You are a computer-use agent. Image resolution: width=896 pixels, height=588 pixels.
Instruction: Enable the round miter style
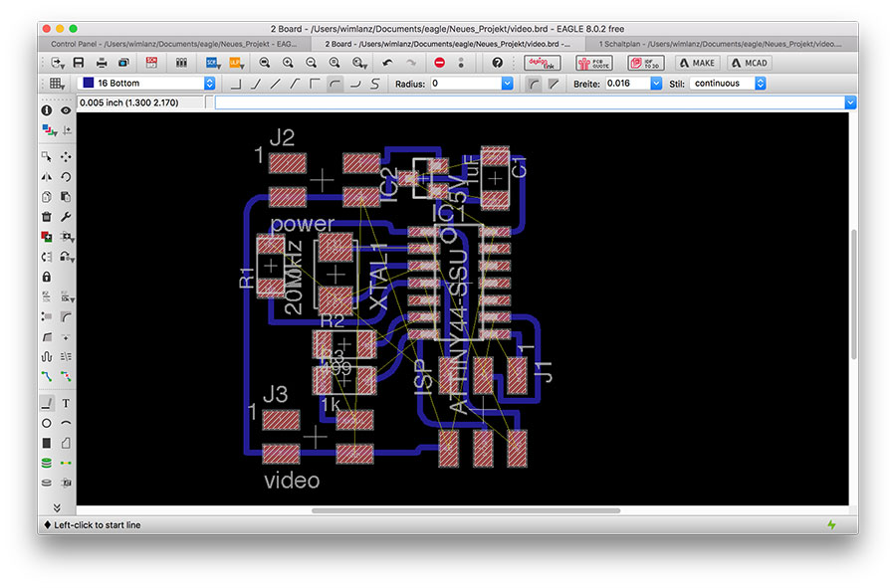[534, 84]
